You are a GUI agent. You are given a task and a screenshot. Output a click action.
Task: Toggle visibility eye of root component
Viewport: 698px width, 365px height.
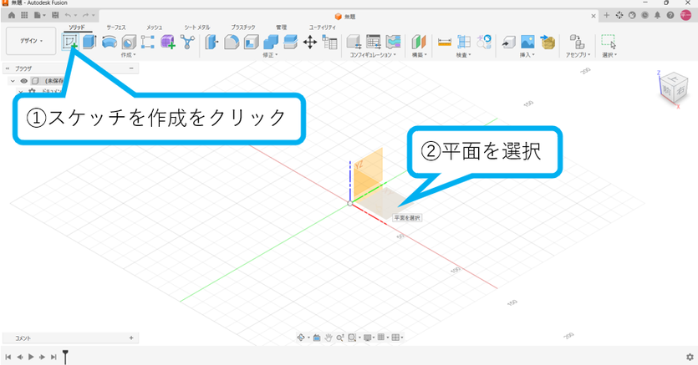point(24,81)
